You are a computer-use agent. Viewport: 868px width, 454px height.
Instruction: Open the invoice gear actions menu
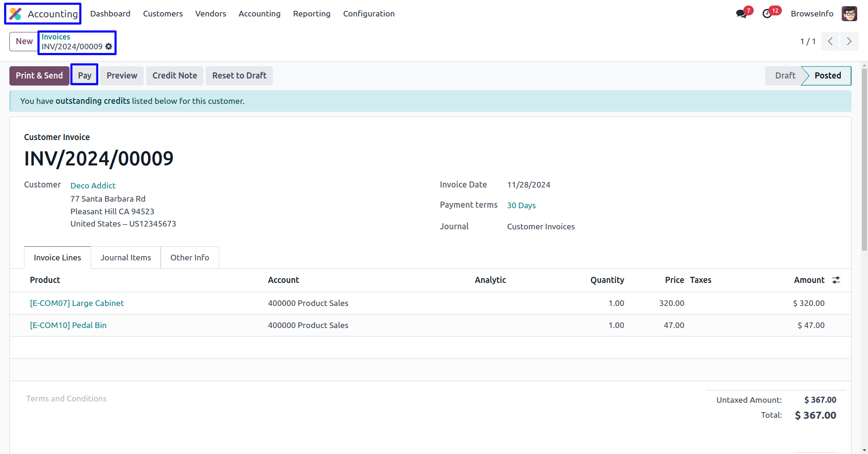click(109, 47)
